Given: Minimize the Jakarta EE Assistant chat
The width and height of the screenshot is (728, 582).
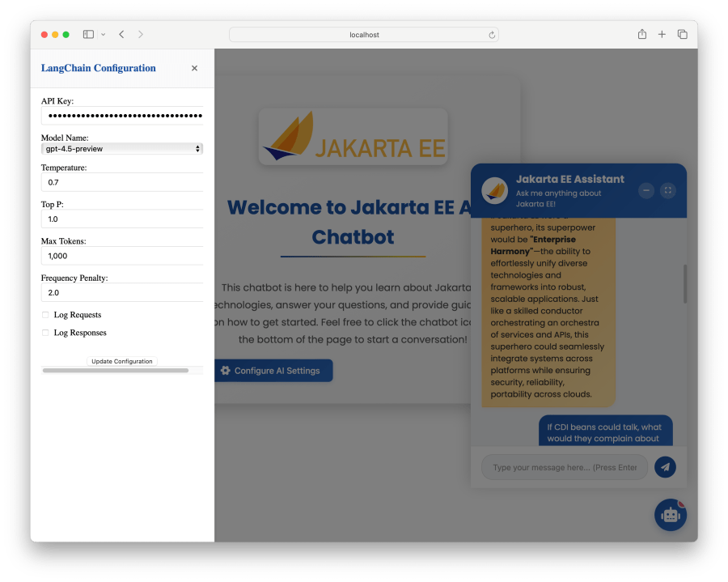Looking at the screenshot, I should coord(645,190).
